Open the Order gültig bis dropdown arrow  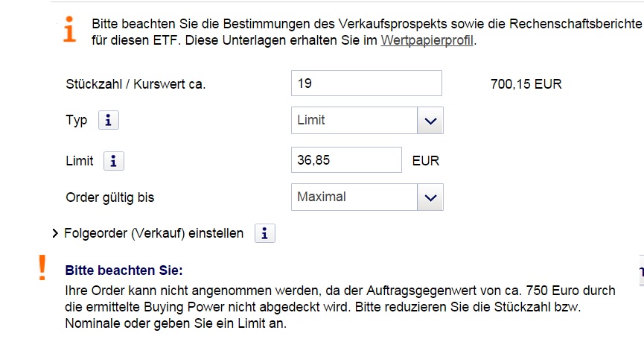(x=430, y=197)
